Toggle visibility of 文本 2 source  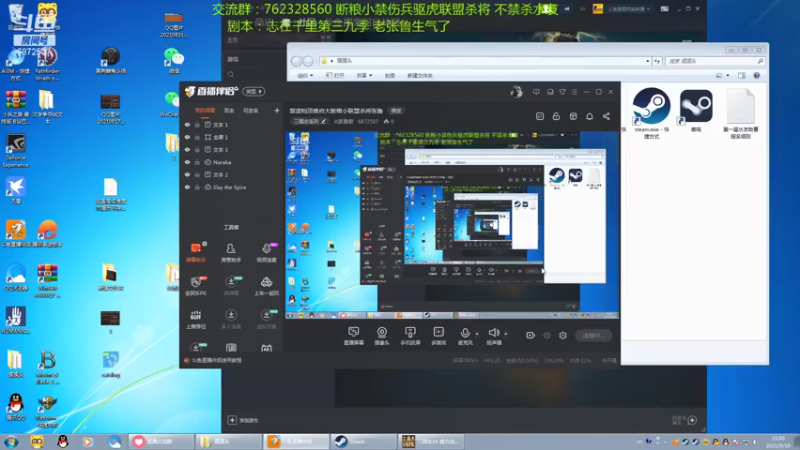click(187, 174)
